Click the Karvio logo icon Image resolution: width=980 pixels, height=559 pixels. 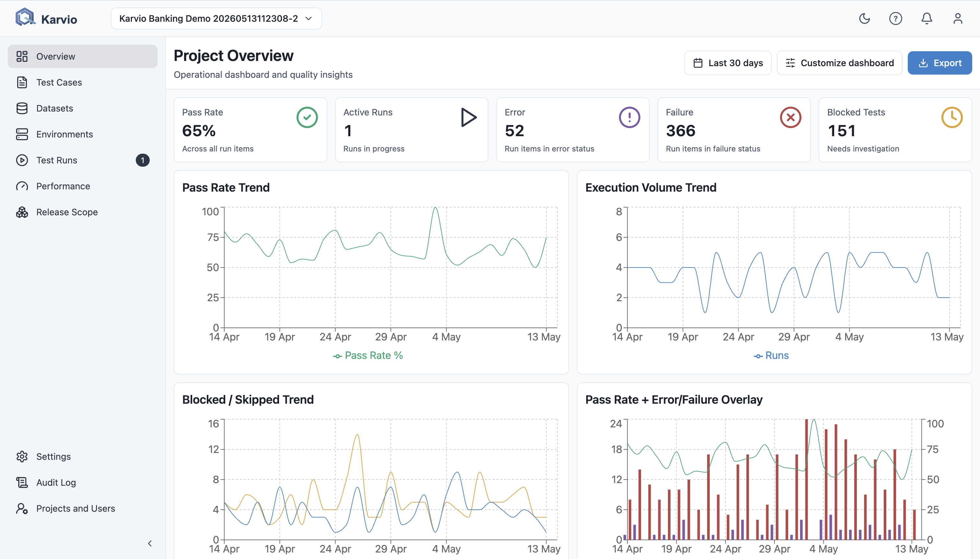click(x=25, y=18)
